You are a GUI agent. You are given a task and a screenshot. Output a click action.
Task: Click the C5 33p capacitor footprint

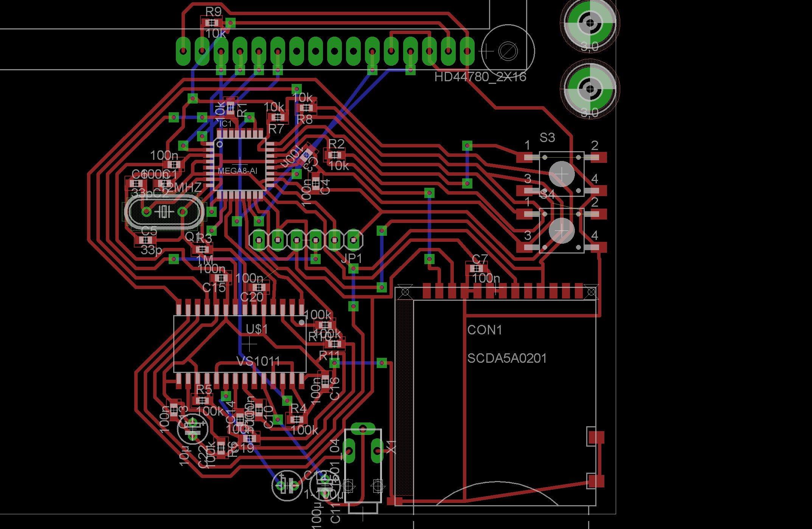[x=146, y=240]
